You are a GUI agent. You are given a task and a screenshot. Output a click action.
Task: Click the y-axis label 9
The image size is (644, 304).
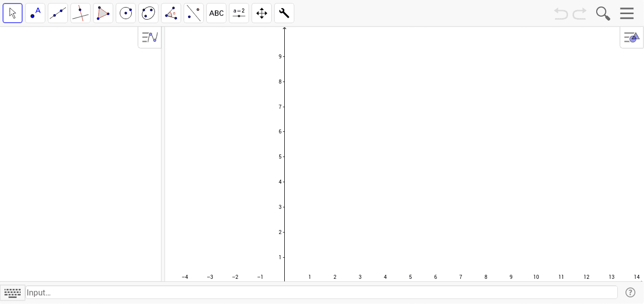[280, 56]
